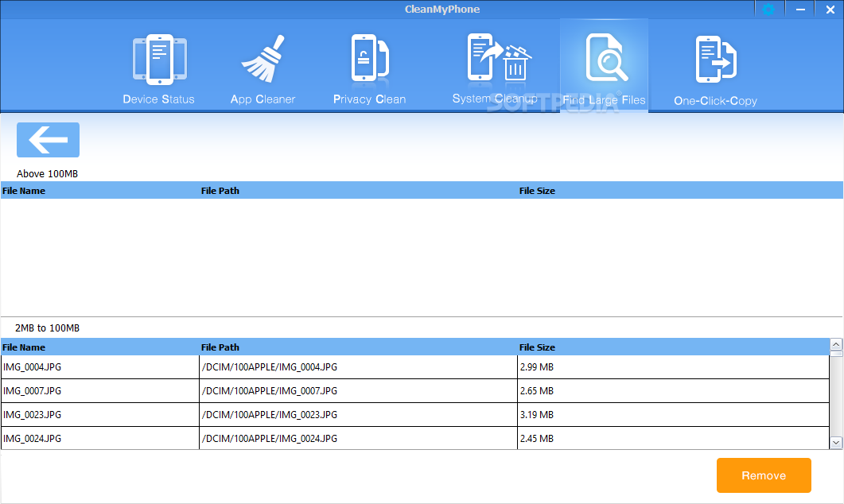Sort 2MB to 100MB list by File Size

point(537,347)
